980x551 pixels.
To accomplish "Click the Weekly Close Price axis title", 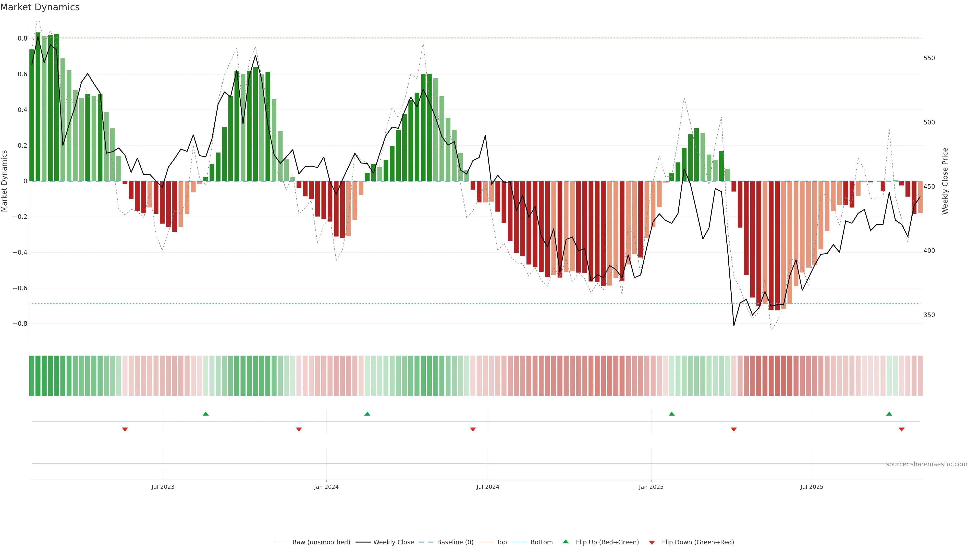I will coord(945,181).
